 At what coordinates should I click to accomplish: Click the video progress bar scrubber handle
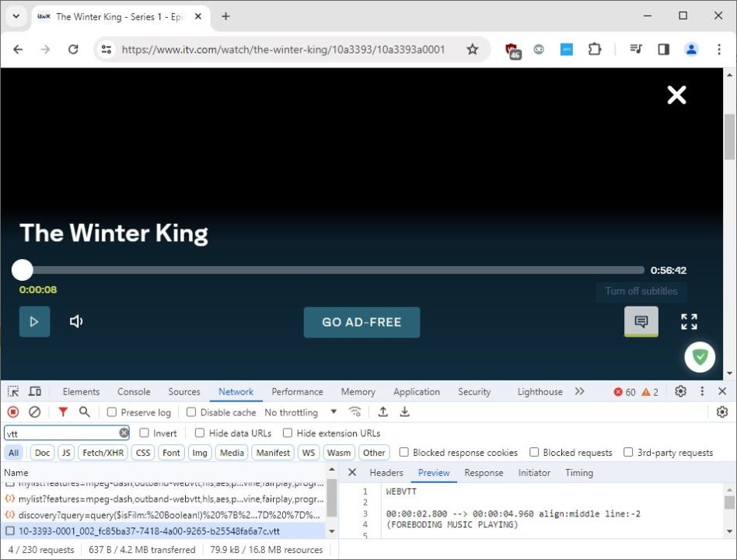23,270
